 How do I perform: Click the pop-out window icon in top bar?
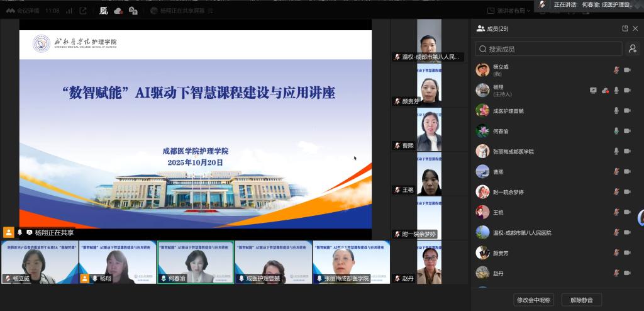point(83,11)
